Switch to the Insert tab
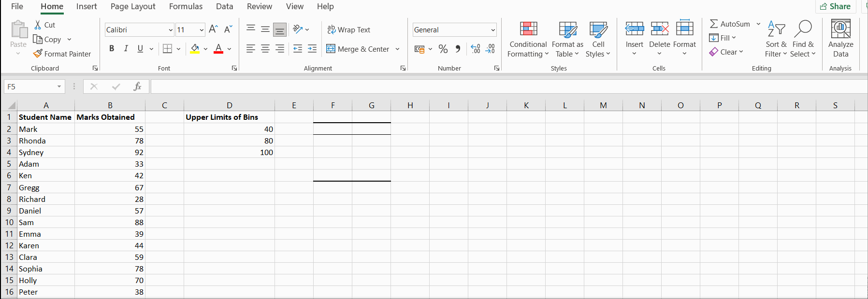 point(87,6)
